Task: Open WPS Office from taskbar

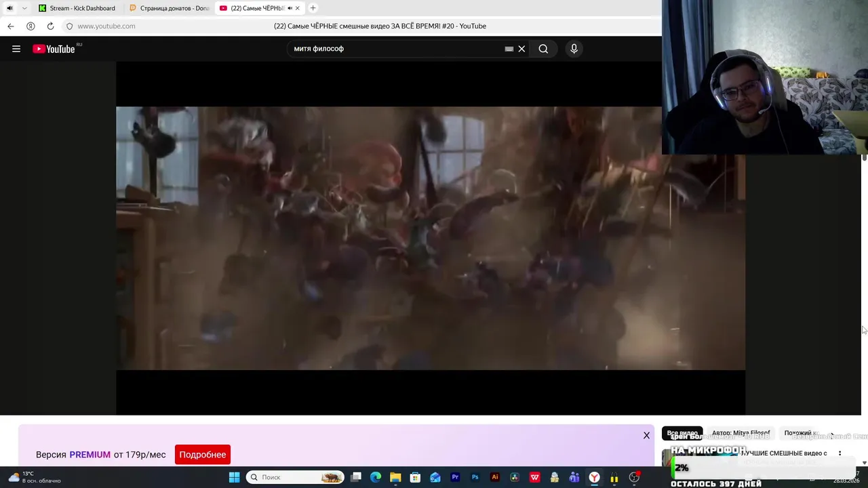Action: pyautogui.click(x=534, y=477)
